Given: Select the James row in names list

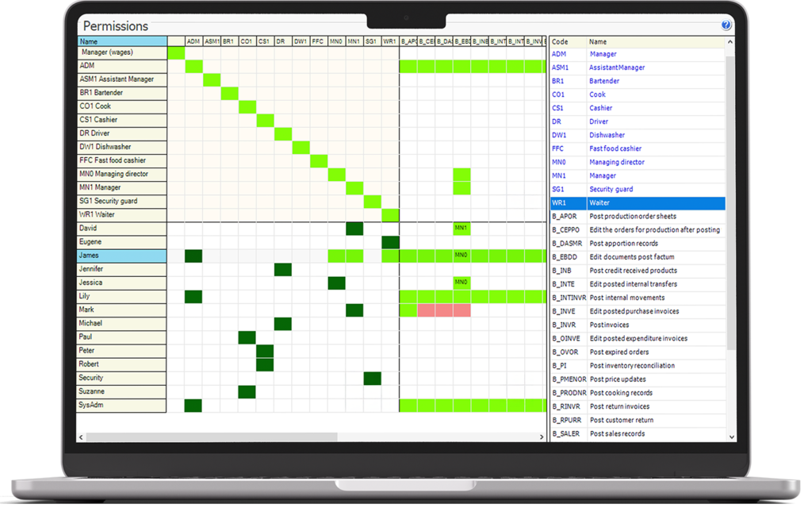Looking at the screenshot, I should click(121, 256).
